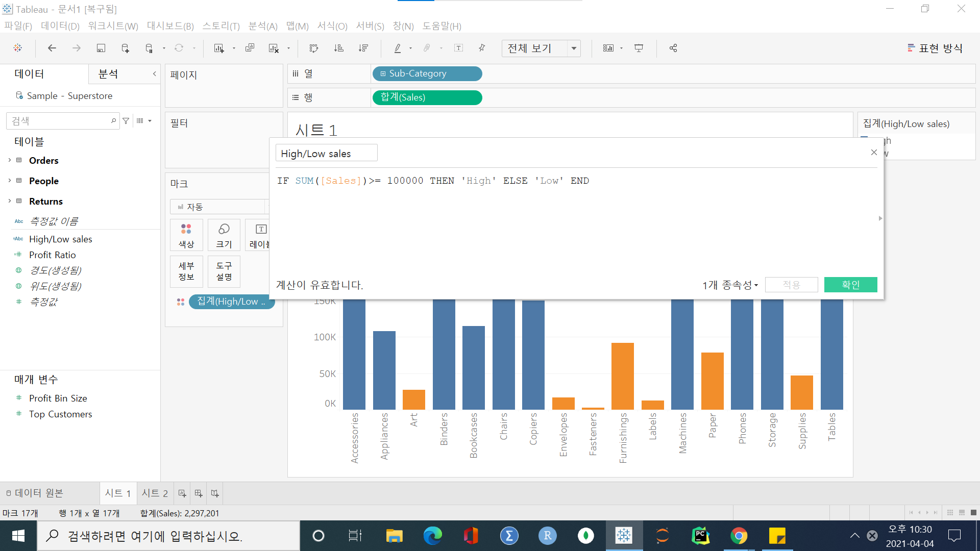Open the Color marks card
The width and height of the screenshot is (980, 551).
pyautogui.click(x=186, y=235)
